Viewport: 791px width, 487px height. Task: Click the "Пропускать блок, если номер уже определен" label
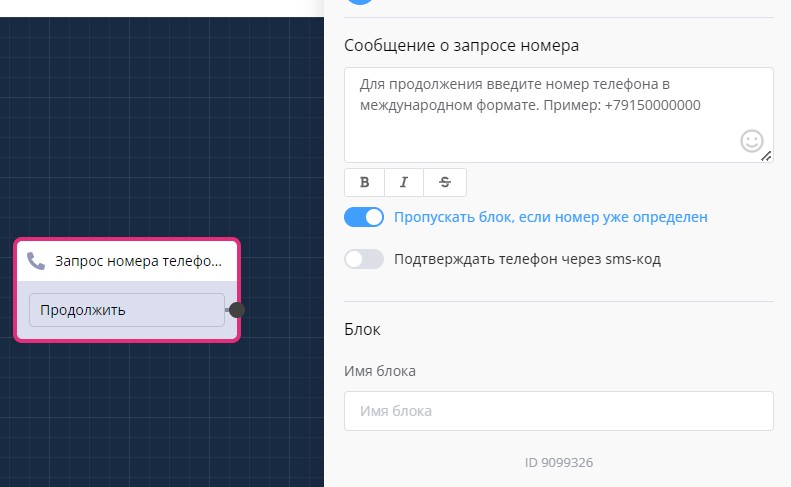click(x=551, y=217)
